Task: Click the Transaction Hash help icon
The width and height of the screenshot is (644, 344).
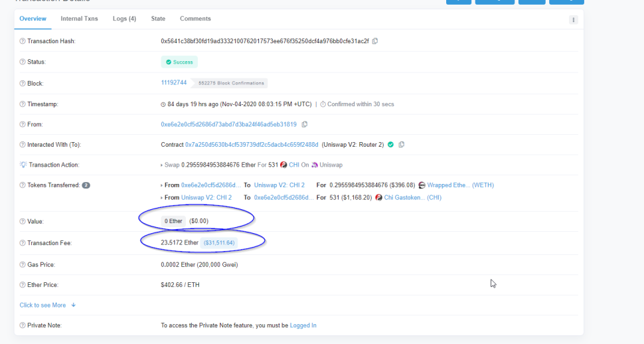Action: click(x=23, y=41)
